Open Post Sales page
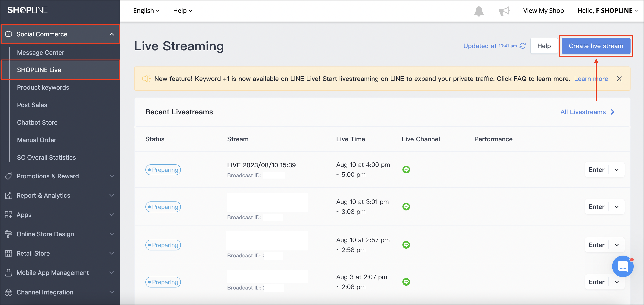 click(32, 105)
